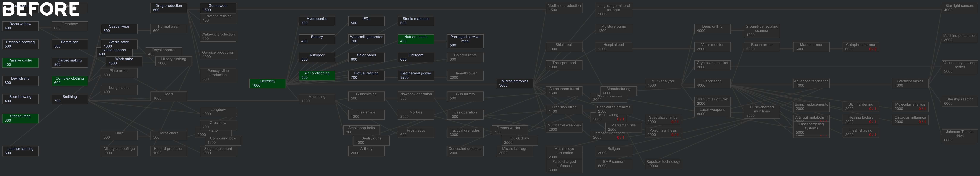Select the completed Nutrient paste node
Viewport: 980px width, 176px height.
tap(416, 39)
